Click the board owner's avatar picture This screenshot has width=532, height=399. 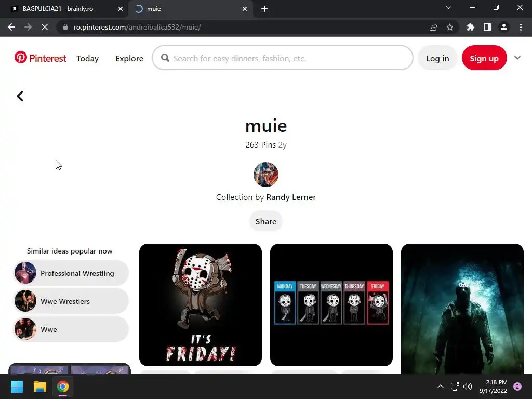tap(266, 175)
